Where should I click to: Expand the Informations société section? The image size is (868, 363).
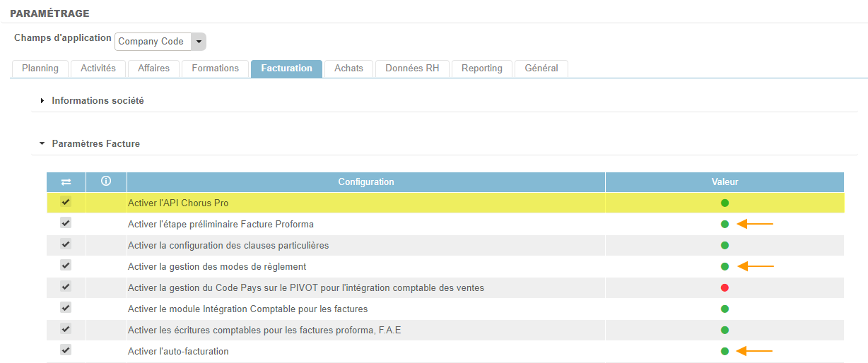point(98,101)
